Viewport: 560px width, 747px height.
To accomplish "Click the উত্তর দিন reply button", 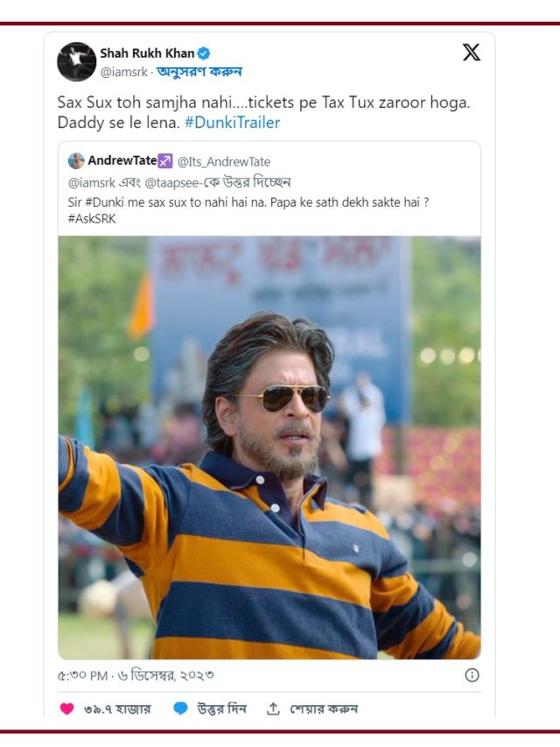I will point(221,708).
